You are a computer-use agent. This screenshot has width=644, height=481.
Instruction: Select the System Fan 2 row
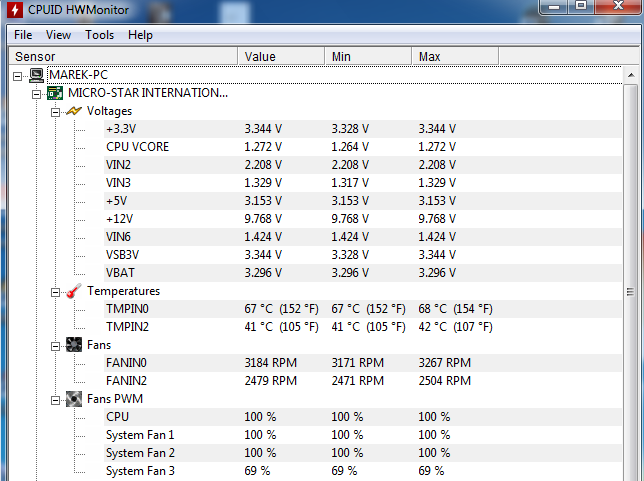(x=363, y=453)
